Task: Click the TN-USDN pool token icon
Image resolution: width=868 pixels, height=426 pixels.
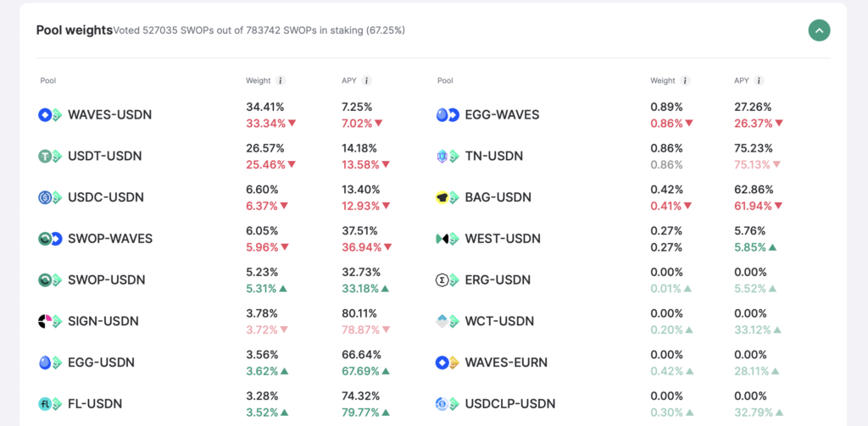Action: click(x=448, y=157)
